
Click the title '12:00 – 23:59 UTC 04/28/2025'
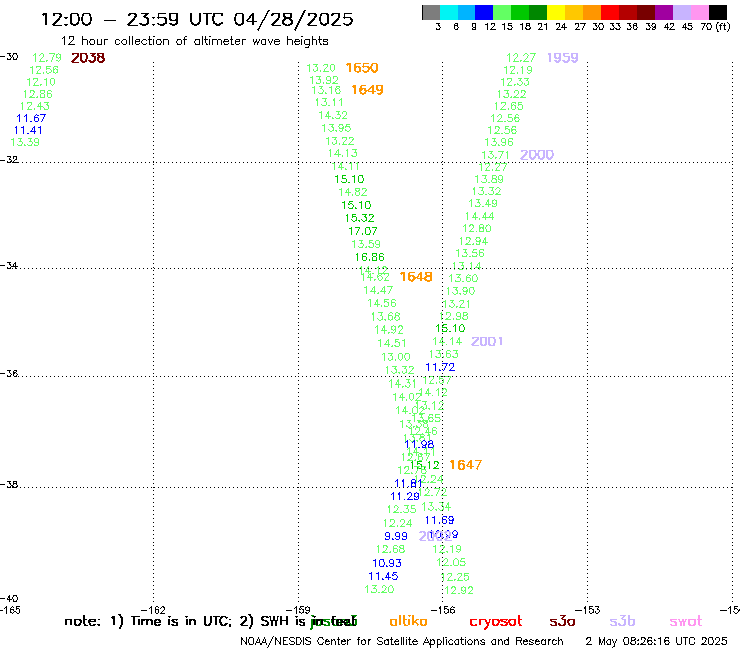197,19
